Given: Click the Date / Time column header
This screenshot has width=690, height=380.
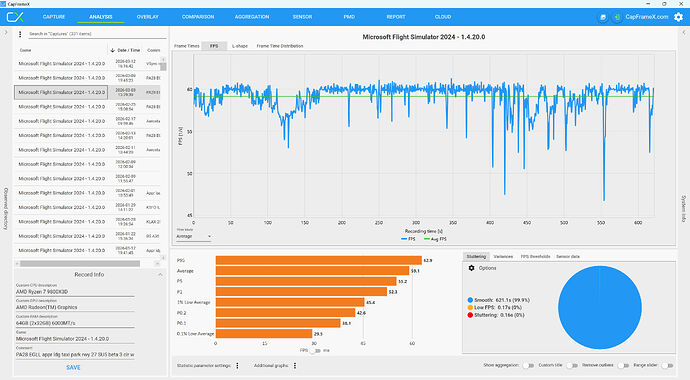Looking at the screenshot, I should (x=128, y=50).
